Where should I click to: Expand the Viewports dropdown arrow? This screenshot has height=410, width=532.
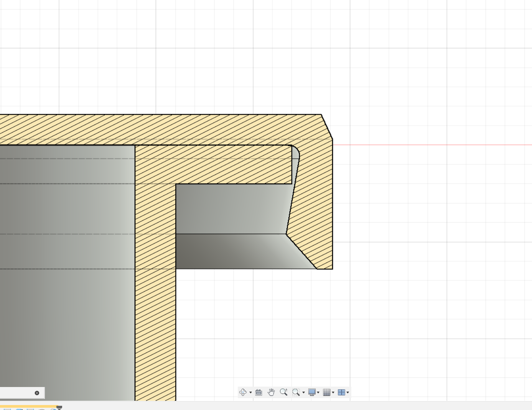point(348,392)
